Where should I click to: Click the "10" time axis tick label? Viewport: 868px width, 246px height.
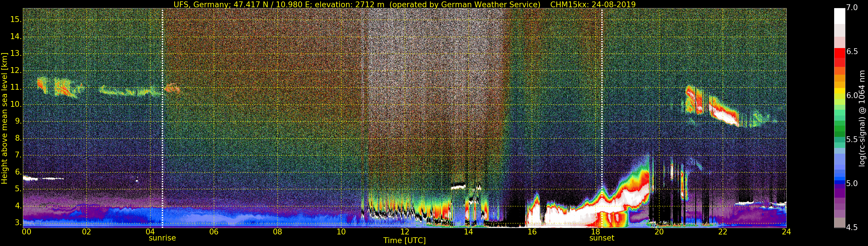click(x=341, y=232)
